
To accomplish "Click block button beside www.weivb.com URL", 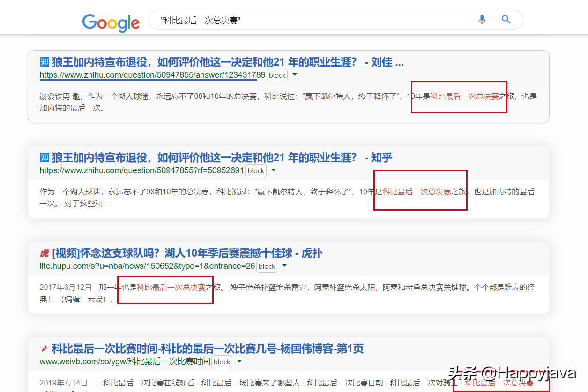I will (x=222, y=362).
